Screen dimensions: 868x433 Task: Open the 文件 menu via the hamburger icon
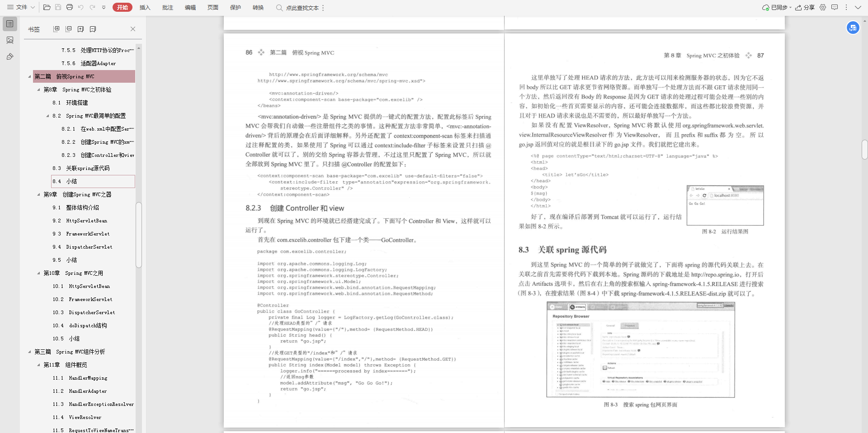click(x=10, y=7)
